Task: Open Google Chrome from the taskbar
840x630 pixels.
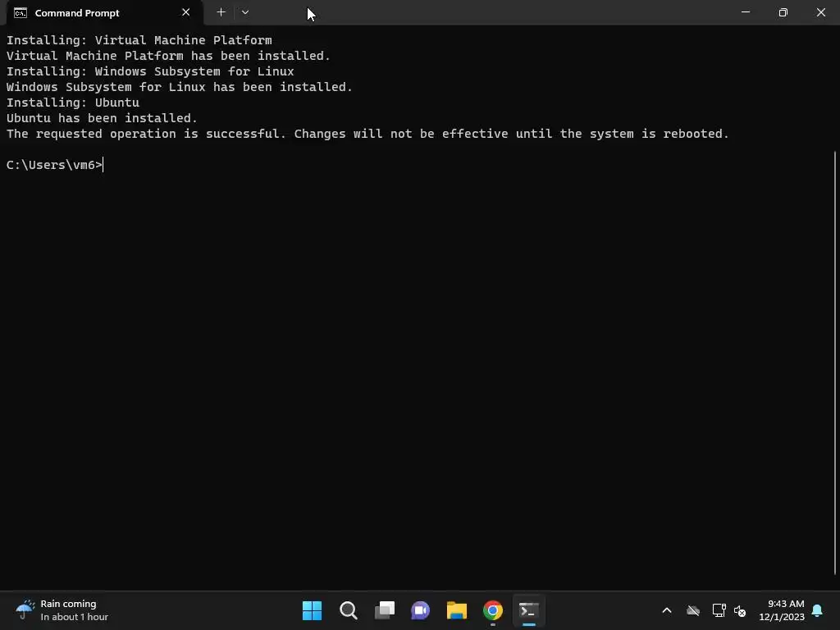Action: (493, 610)
